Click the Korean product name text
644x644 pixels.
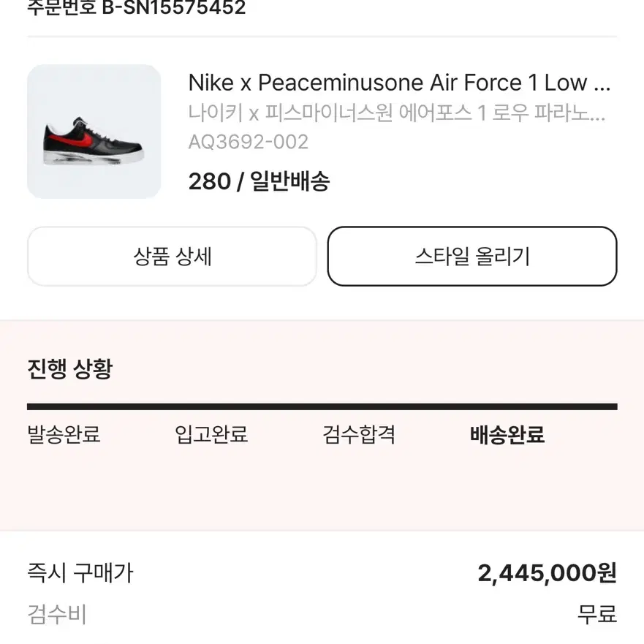pyautogui.click(x=397, y=113)
